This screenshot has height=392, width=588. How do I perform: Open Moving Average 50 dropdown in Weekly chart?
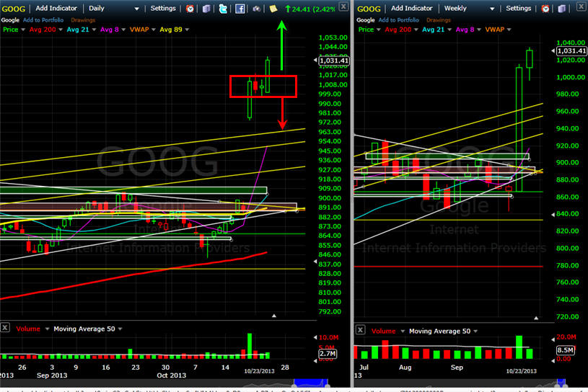(475, 331)
